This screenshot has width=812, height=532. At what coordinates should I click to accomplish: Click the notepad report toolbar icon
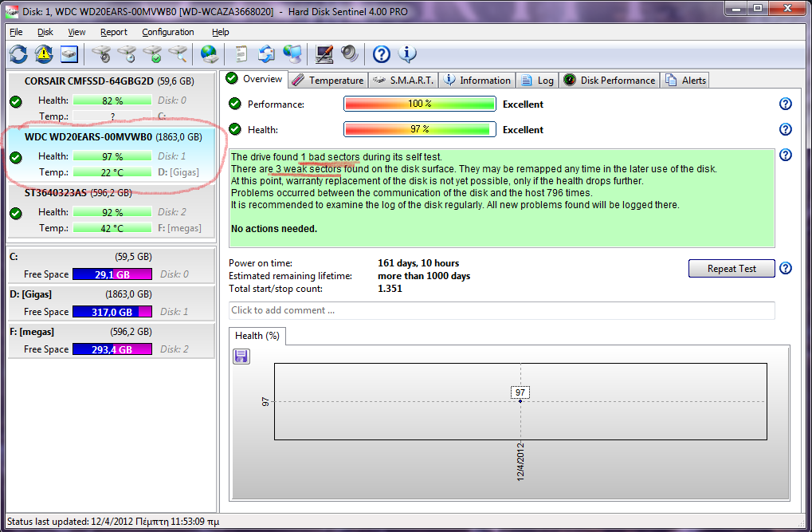point(241,54)
